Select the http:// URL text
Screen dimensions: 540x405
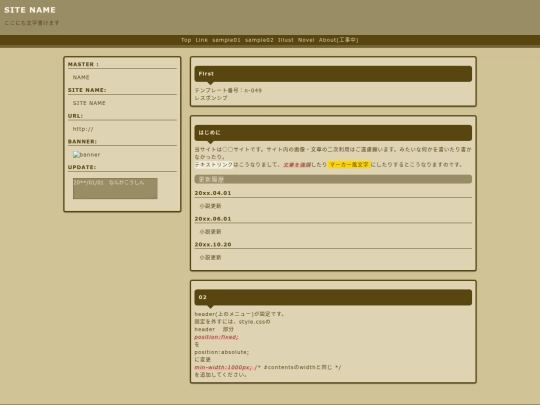point(83,129)
